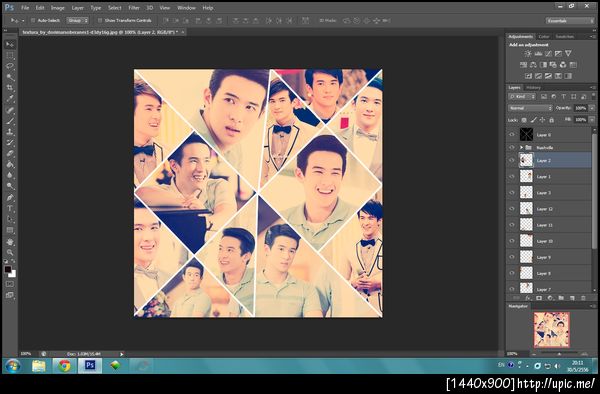Select the Hand tool
Screen dimensions: 600x394
point(10,242)
